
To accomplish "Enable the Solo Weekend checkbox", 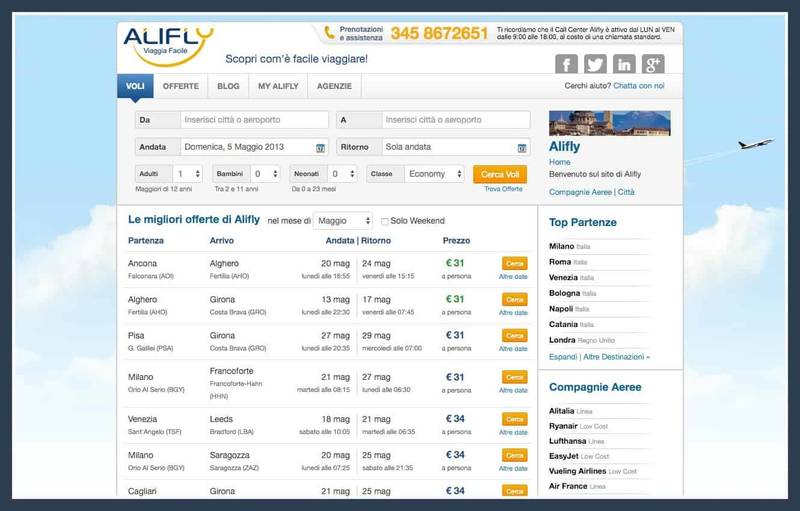I will [385, 221].
